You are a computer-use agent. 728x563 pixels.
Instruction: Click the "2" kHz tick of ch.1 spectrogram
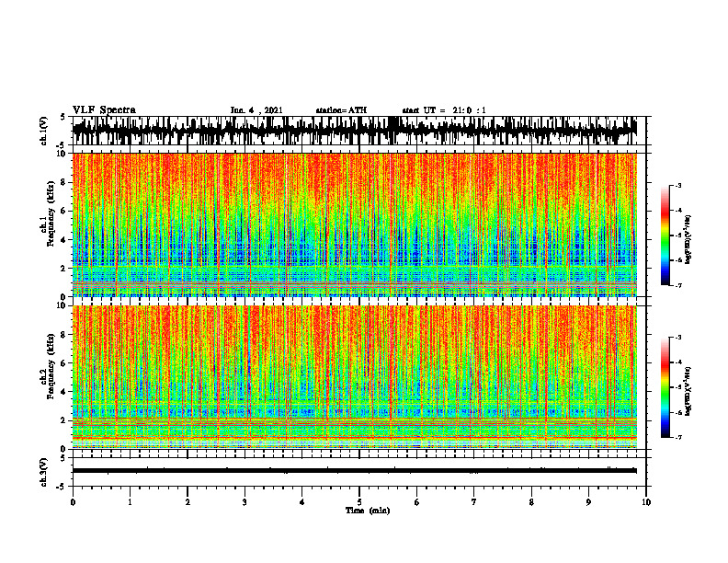click(64, 269)
